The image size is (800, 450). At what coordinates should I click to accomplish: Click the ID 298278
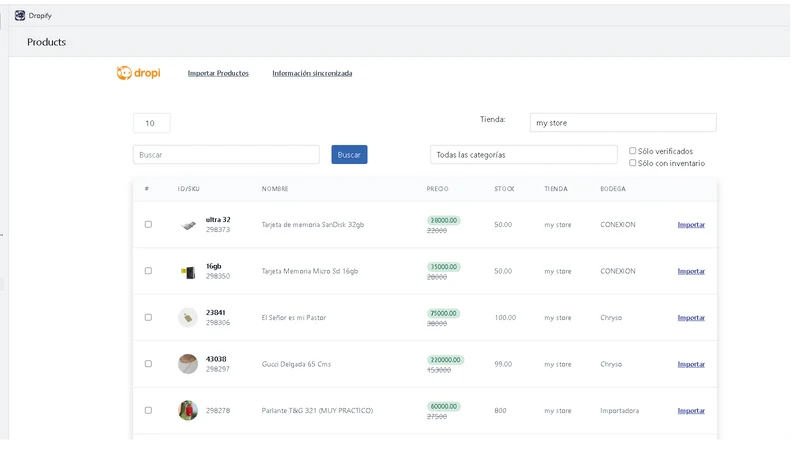click(x=218, y=410)
